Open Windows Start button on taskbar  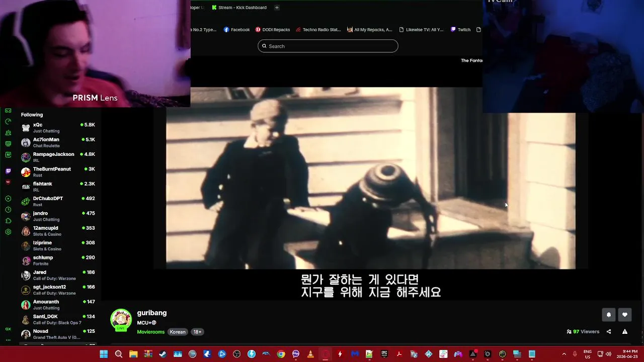(104, 354)
